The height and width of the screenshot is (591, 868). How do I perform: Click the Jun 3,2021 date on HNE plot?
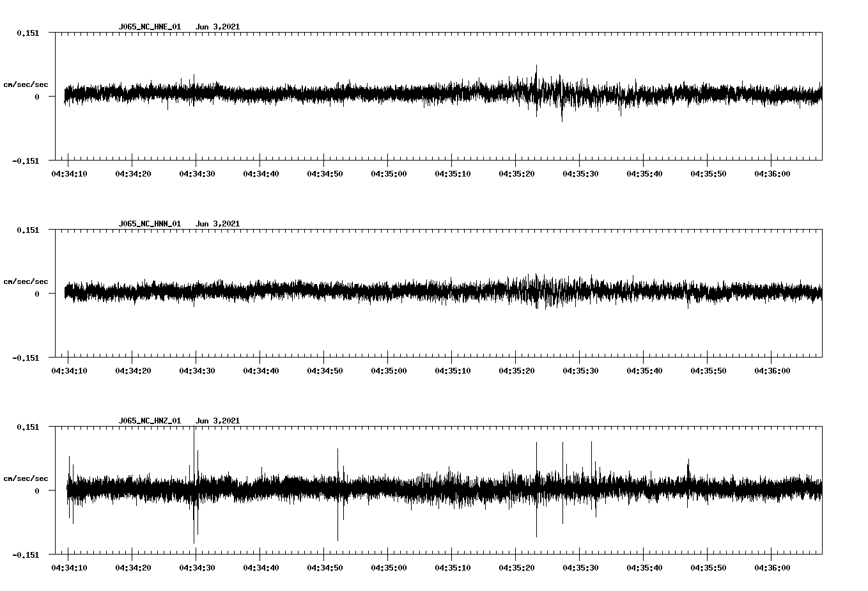tap(218, 27)
